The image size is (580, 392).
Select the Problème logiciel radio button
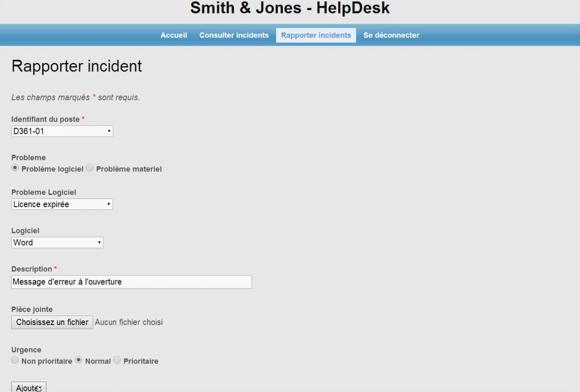15,168
